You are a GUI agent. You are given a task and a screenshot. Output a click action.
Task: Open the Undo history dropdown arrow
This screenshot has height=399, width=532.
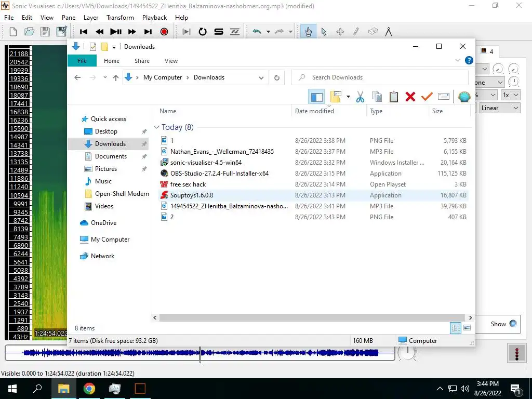pos(268,32)
